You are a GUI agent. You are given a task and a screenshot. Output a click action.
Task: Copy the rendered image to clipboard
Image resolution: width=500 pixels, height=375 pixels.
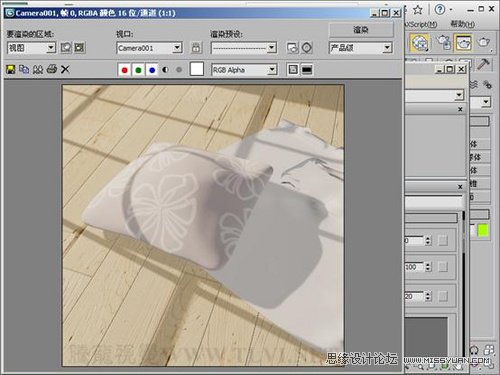(24, 69)
